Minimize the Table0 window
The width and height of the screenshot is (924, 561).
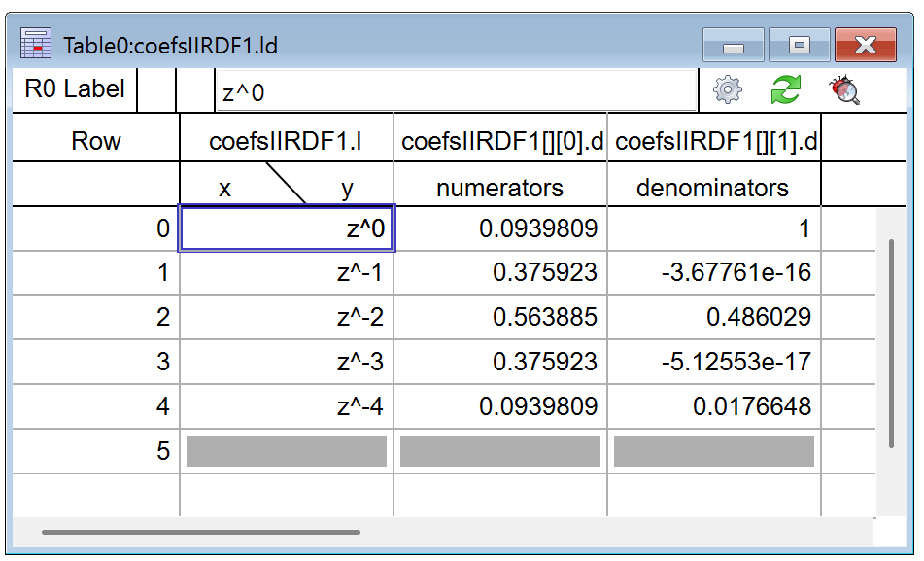(x=734, y=46)
